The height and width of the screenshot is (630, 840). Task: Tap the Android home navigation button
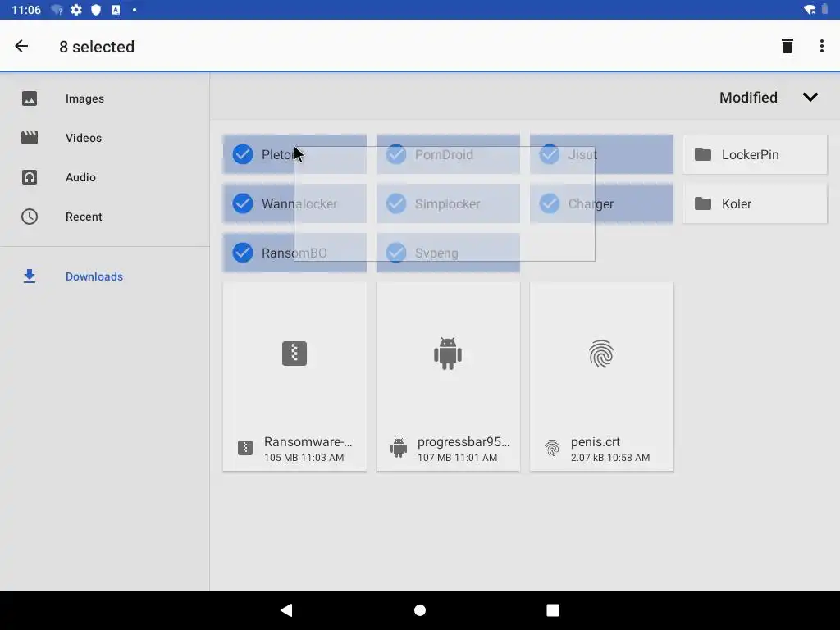coord(420,610)
